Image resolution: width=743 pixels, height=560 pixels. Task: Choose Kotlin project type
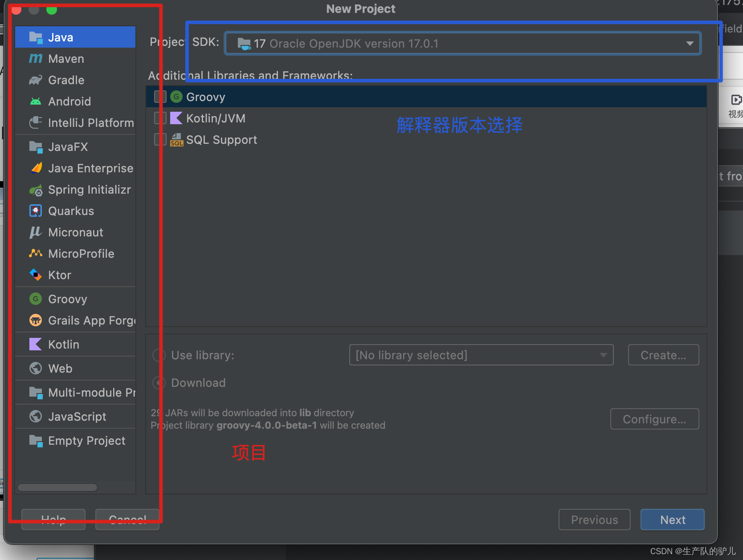click(x=75, y=344)
